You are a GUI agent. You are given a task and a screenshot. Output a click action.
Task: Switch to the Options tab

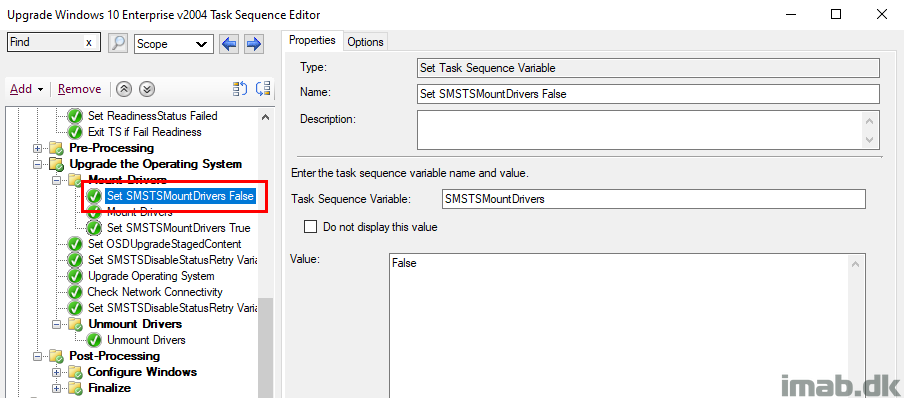pos(366,42)
